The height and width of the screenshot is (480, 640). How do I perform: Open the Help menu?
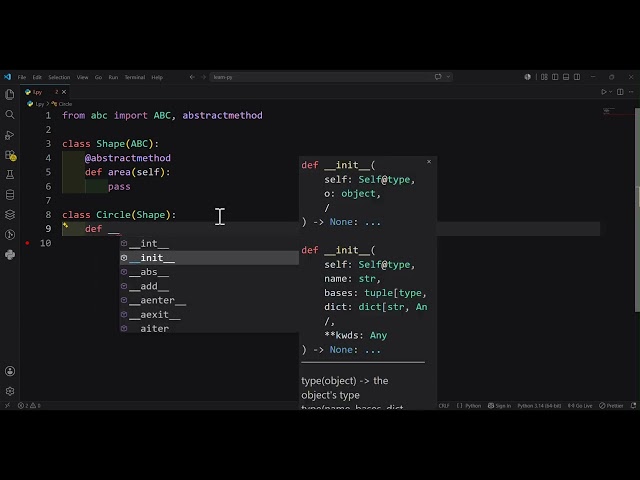(157, 77)
